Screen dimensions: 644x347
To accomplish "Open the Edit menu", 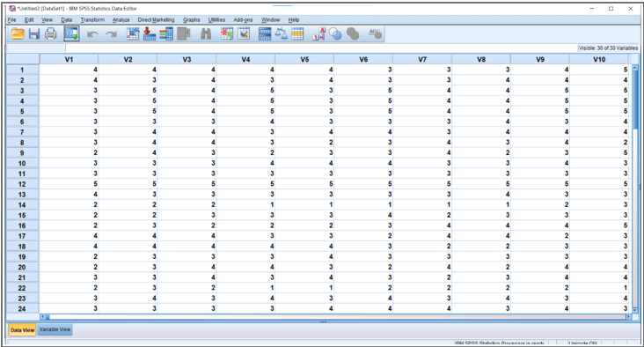I will click(x=29, y=19).
